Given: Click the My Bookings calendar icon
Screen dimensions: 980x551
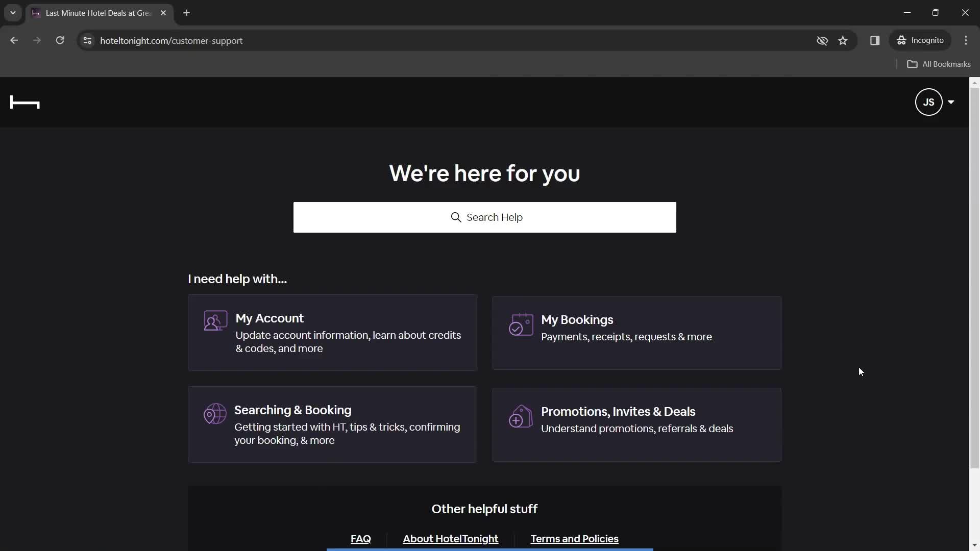Looking at the screenshot, I should pos(521,324).
